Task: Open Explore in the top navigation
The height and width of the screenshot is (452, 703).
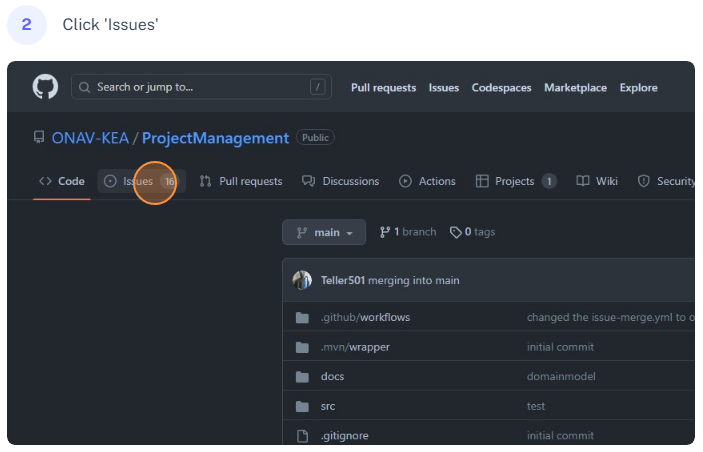Action: (638, 87)
